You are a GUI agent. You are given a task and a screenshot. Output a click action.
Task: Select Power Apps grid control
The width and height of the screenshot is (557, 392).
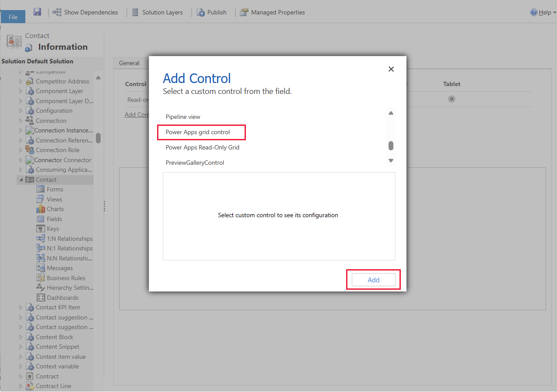pos(198,132)
